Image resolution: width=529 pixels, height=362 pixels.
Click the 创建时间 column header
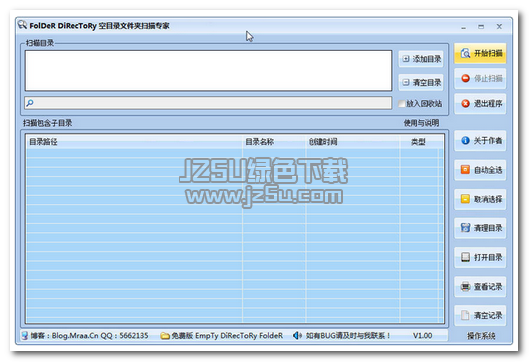click(353, 142)
